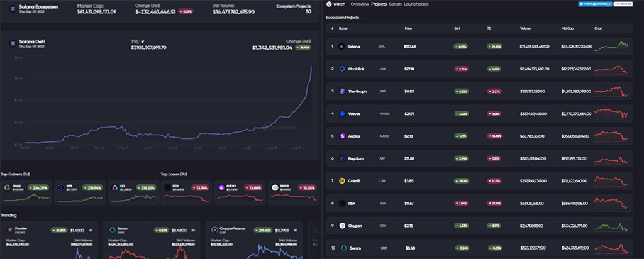Click the Waves row sparkline chart

(611, 114)
